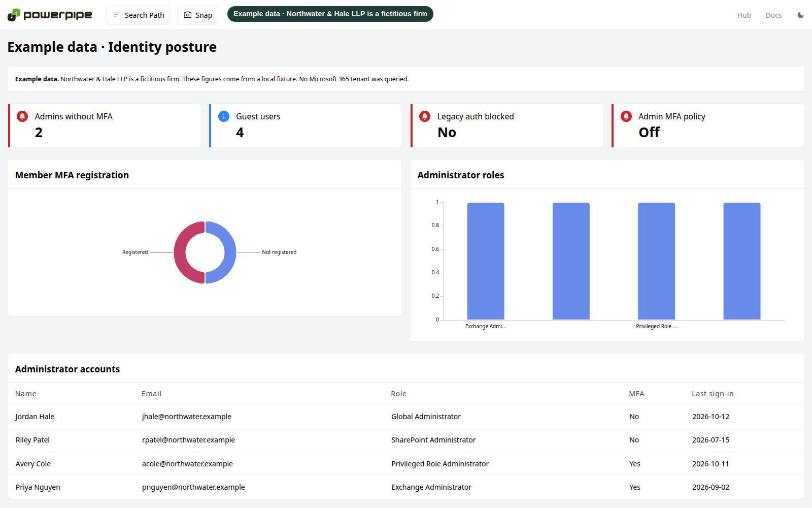
Task: Click the Email column header
Action: click(x=151, y=394)
